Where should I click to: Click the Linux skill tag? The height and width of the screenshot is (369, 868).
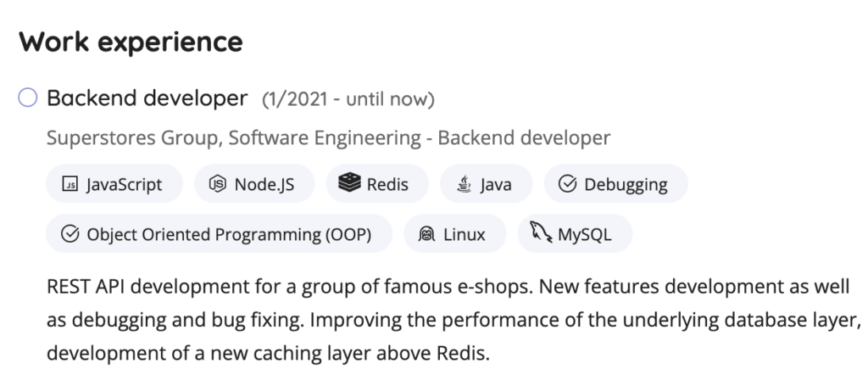coord(455,234)
